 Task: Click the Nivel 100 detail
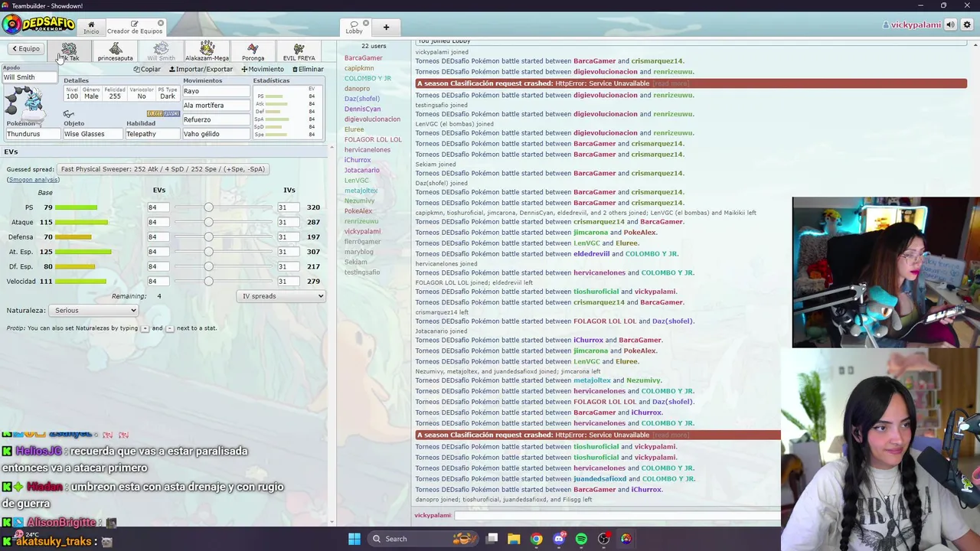[72, 93]
